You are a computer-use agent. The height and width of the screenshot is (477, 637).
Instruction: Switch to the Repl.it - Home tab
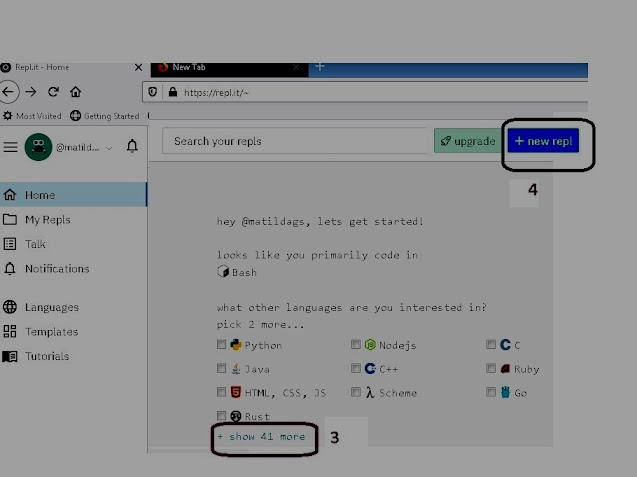(x=73, y=67)
